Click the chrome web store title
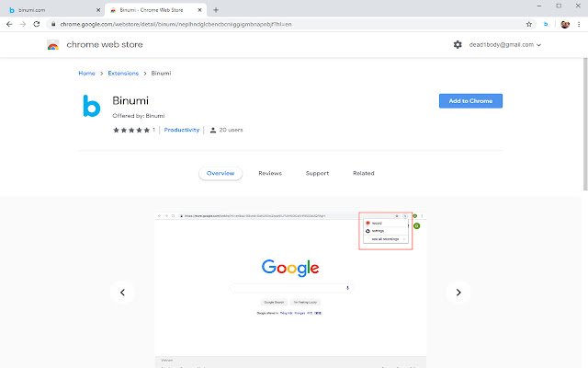The image size is (588, 368). tap(105, 45)
